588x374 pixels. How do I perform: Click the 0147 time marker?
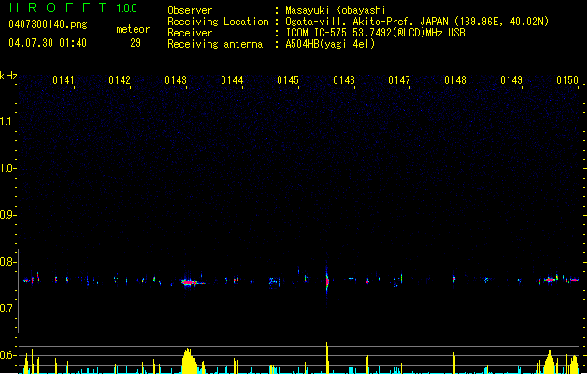(x=399, y=80)
